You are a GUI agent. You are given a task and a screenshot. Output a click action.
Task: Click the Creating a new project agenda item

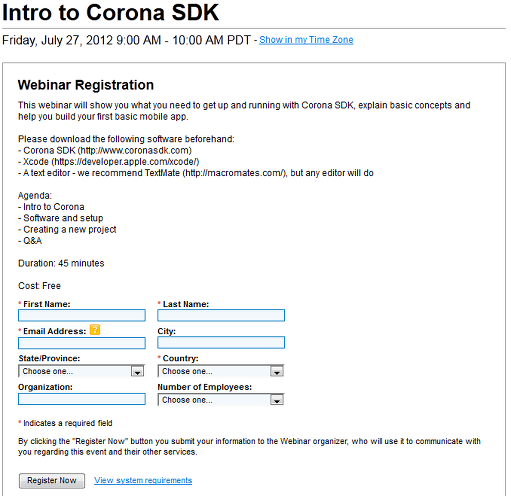pyautogui.click(x=67, y=230)
